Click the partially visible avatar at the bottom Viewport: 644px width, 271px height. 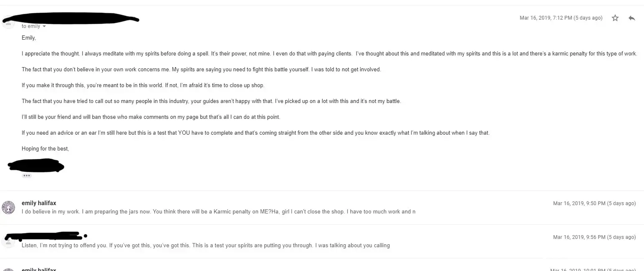click(x=8, y=269)
